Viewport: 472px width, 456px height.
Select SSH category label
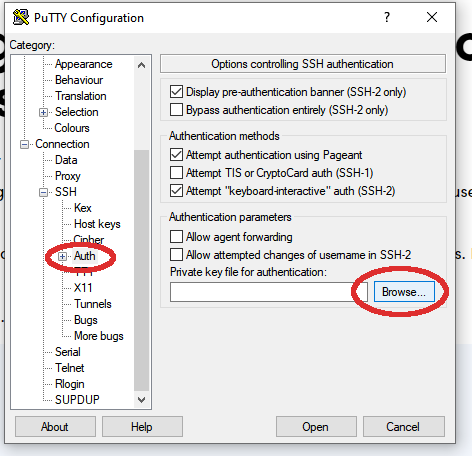(66, 192)
